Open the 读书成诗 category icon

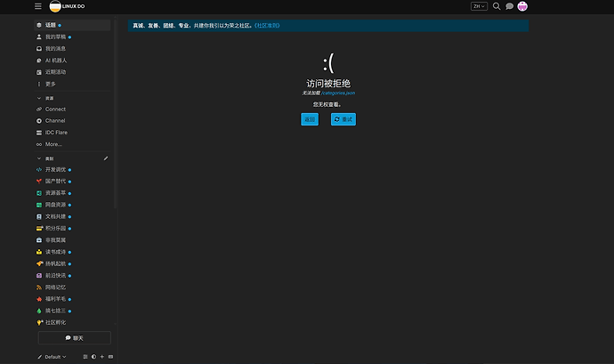pyautogui.click(x=39, y=252)
